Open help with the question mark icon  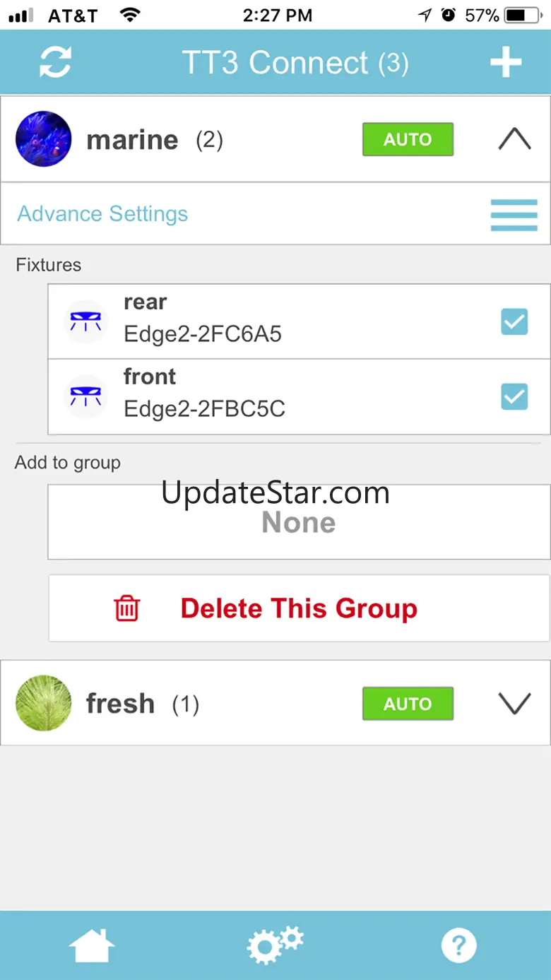(459, 945)
